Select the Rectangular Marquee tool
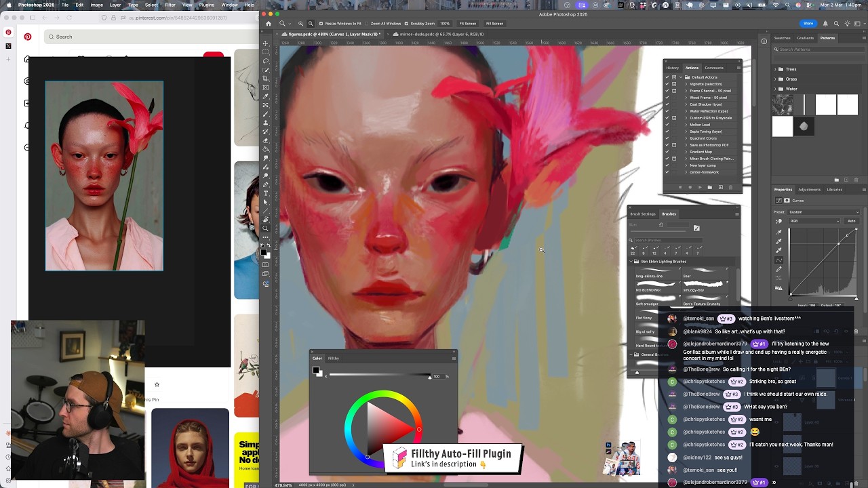The width and height of the screenshot is (868, 488). 266,52
